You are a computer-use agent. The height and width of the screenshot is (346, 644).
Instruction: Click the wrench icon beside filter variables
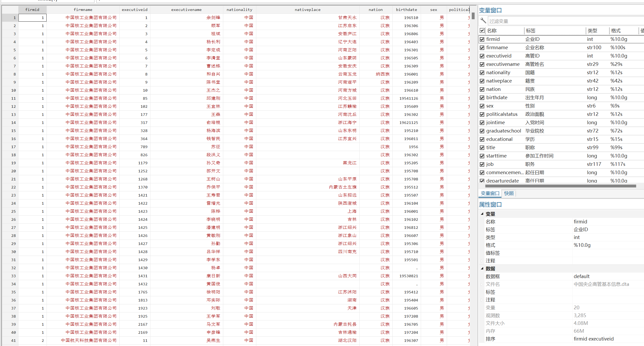pos(483,21)
